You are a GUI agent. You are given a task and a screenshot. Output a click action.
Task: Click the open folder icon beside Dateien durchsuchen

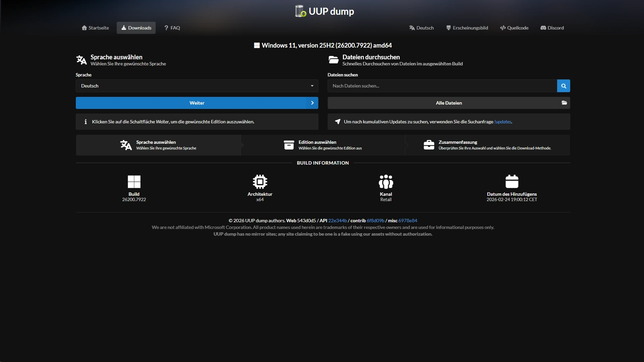coord(333,60)
